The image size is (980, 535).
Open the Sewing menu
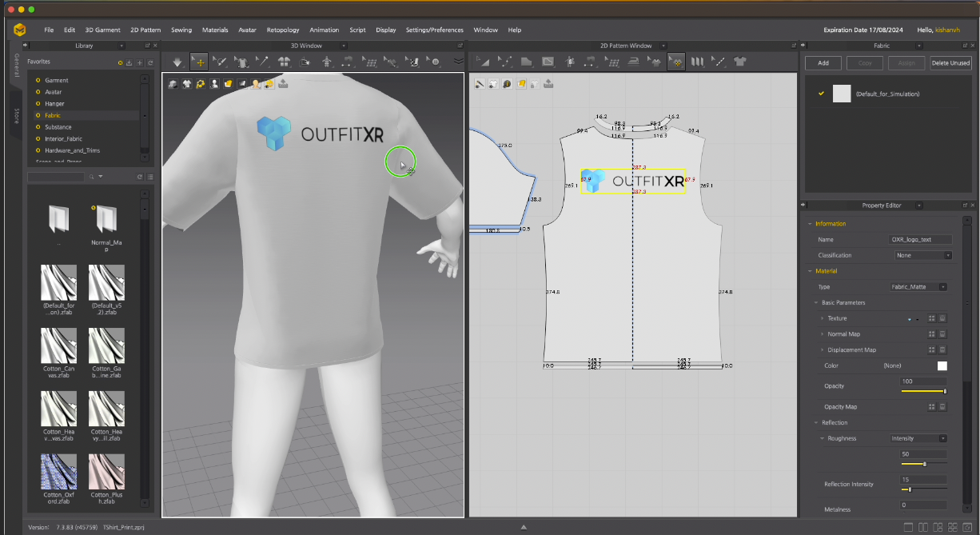181,30
